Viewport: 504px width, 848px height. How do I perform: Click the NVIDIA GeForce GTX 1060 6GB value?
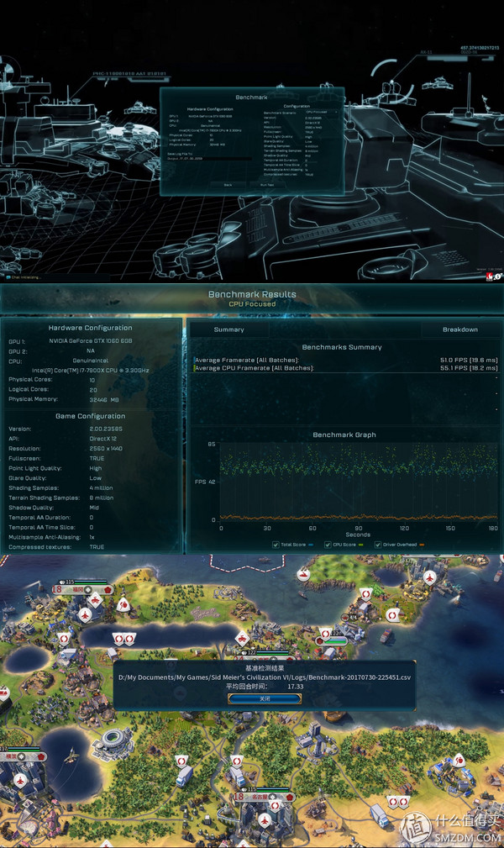click(x=91, y=340)
